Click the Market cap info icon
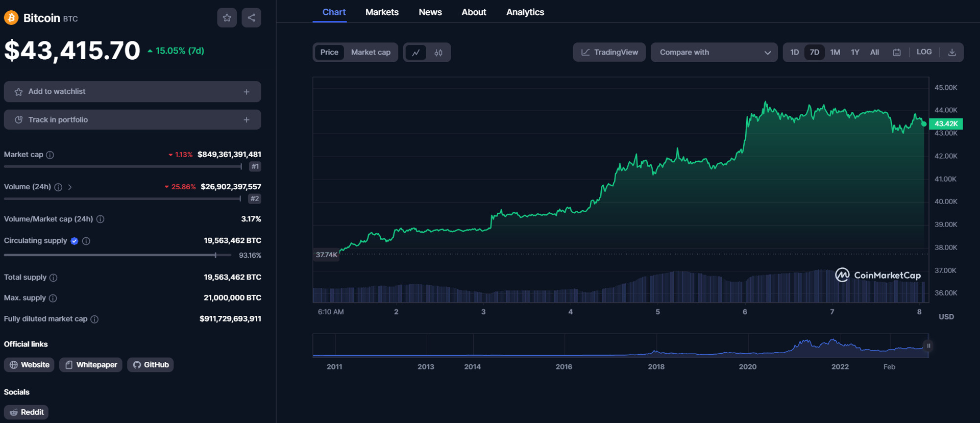The width and height of the screenshot is (980, 423). [x=50, y=155]
